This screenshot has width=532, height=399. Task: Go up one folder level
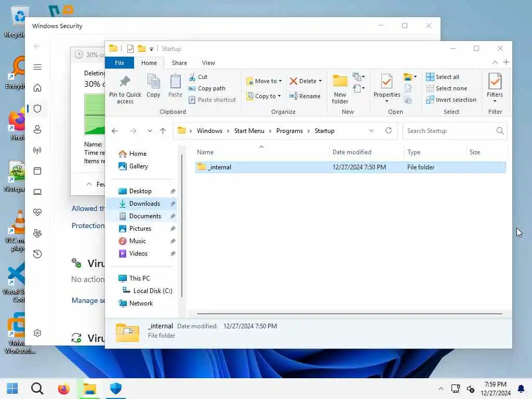point(163,131)
